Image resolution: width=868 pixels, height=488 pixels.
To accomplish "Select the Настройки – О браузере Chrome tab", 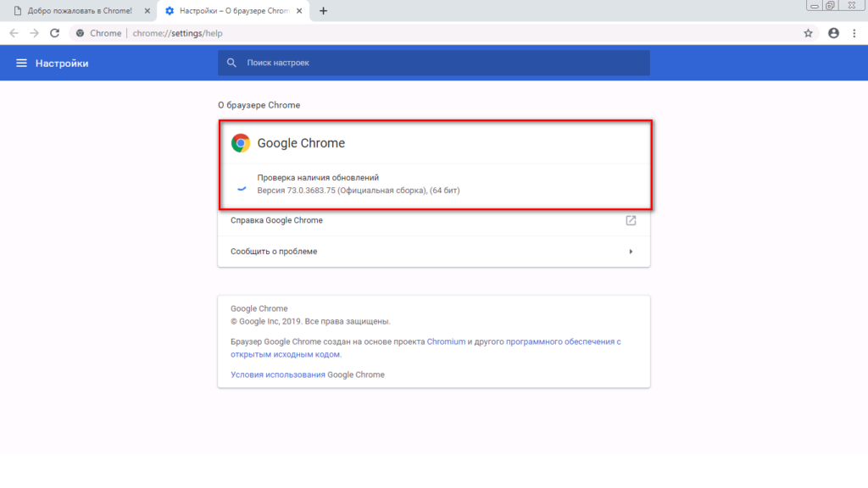I will click(x=233, y=10).
